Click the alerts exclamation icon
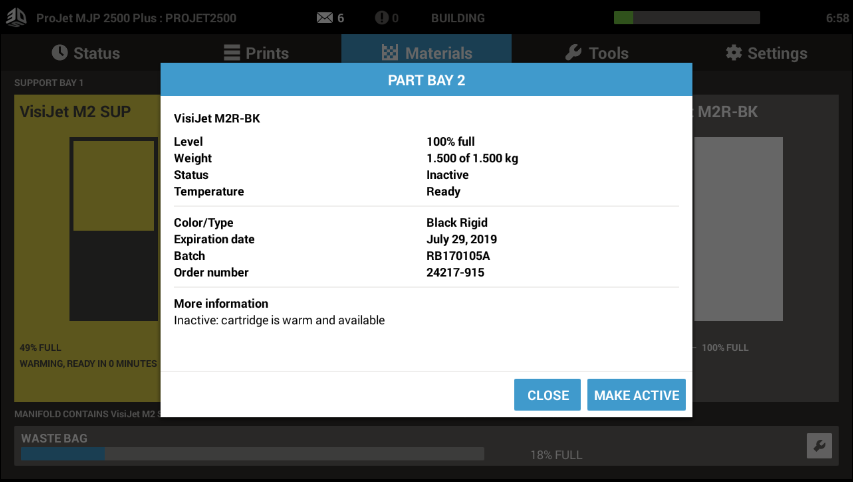853x482 pixels. point(382,18)
